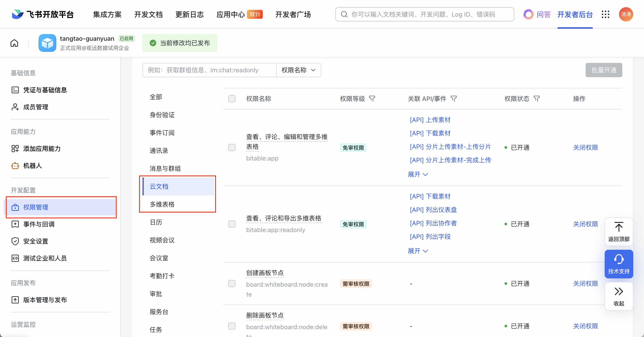Open 更新日志 in top navigation
The height and width of the screenshot is (337, 644).
pyautogui.click(x=189, y=14)
